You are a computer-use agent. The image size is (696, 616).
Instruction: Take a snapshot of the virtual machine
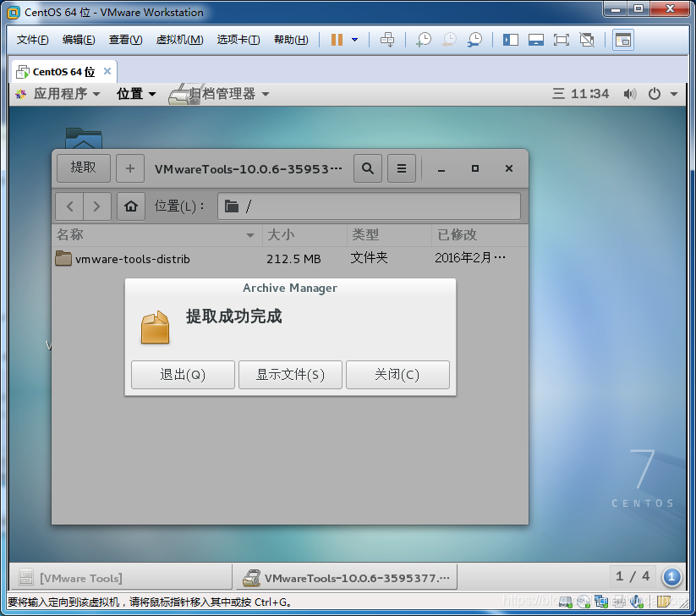[424, 40]
